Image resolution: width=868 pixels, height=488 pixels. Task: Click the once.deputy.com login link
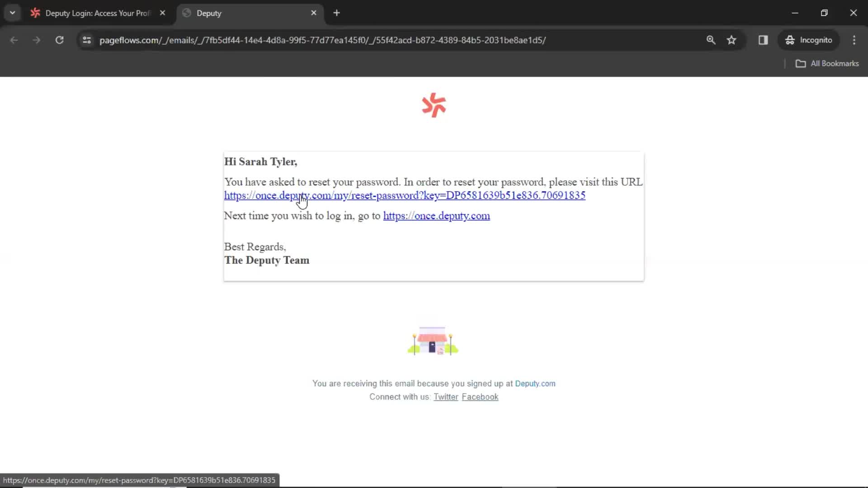coord(436,216)
